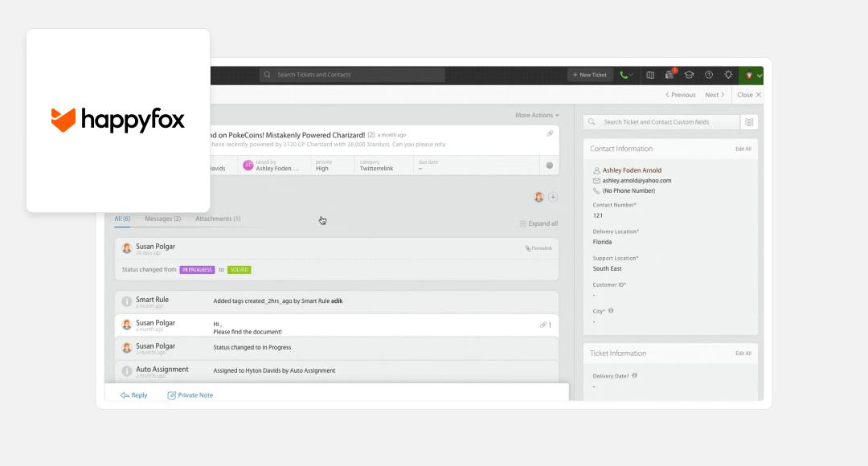
Task: Click info icon next to City field
Action: tap(611, 311)
